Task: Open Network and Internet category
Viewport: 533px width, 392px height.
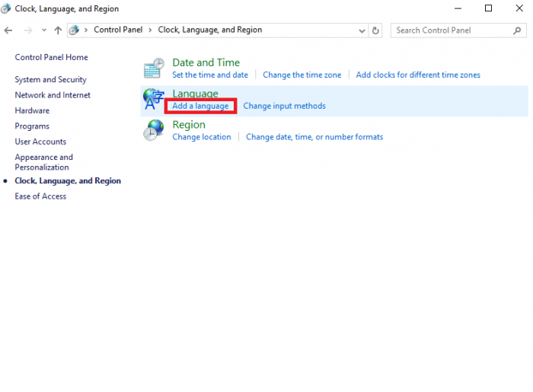Action: tap(53, 95)
